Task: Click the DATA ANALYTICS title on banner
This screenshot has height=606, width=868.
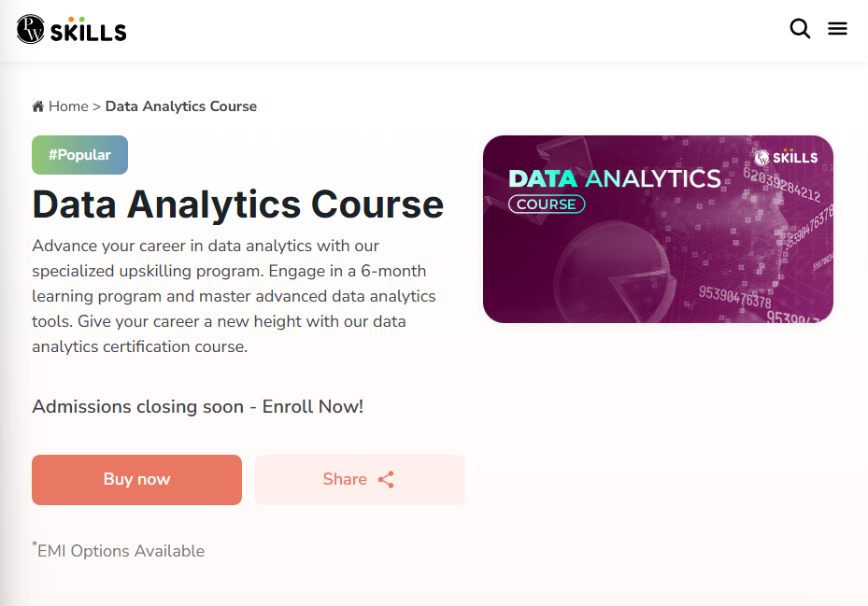Action: click(614, 178)
